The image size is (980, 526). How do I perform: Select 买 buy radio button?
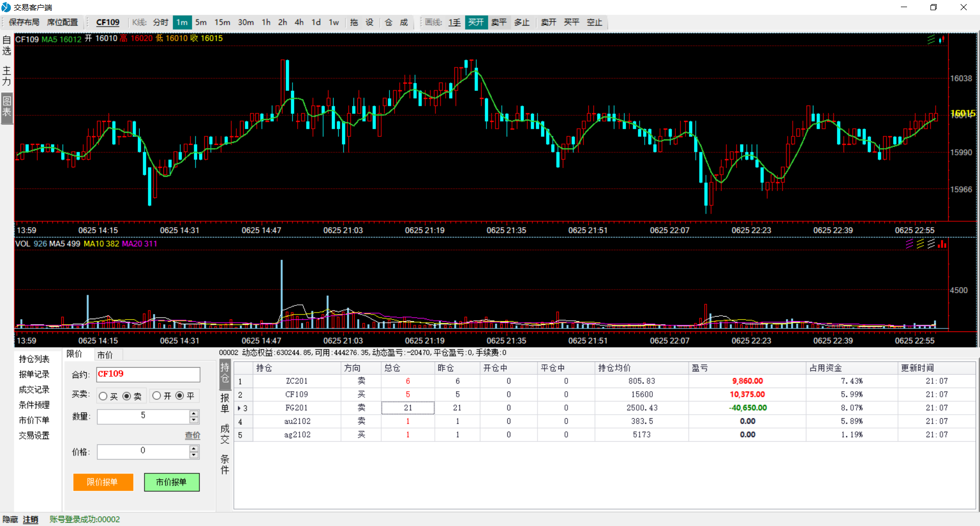[103, 396]
